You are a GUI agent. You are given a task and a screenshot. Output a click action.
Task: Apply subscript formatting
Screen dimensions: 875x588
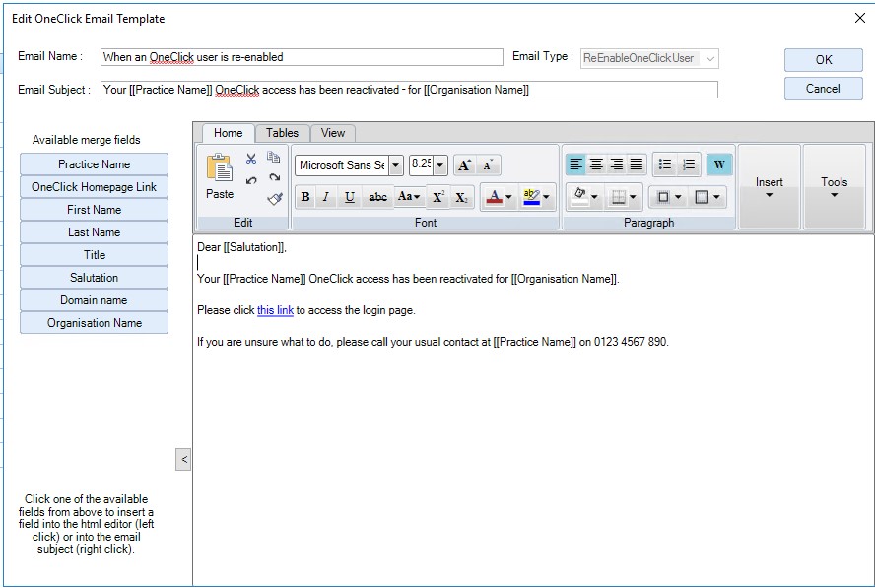pyautogui.click(x=461, y=197)
